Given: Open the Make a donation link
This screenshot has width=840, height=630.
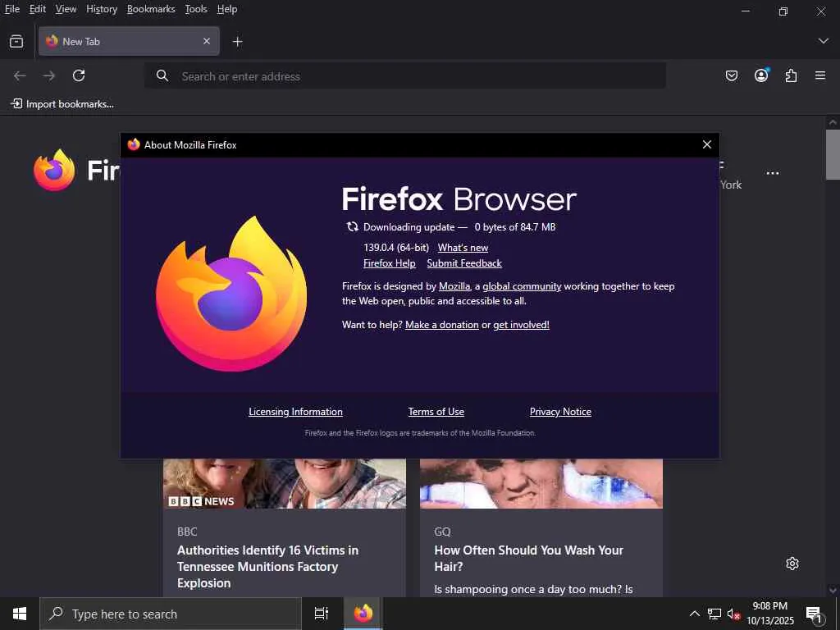Looking at the screenshot, I should [442, 325].
